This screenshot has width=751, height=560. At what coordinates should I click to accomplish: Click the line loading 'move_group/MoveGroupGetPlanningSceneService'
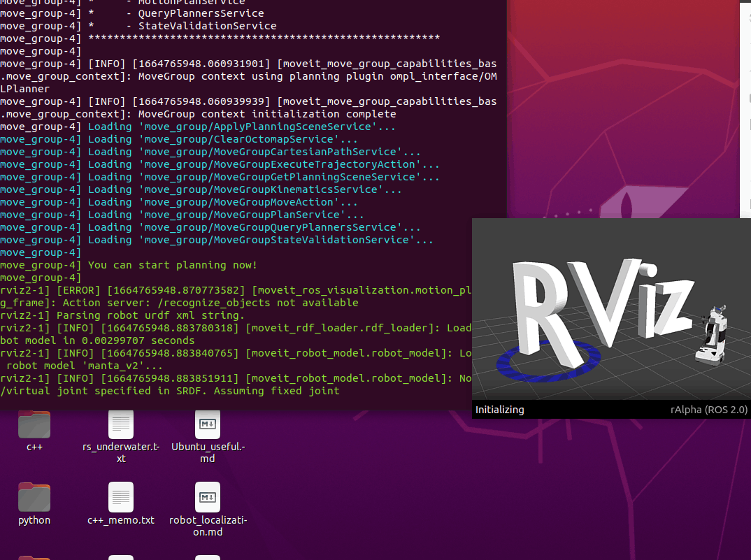[x=220, y=178]
